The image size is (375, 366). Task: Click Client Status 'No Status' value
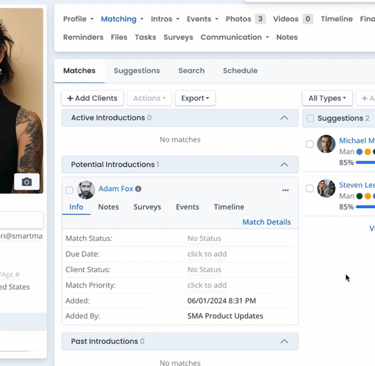pyautogui.click(x=204, y=270)
